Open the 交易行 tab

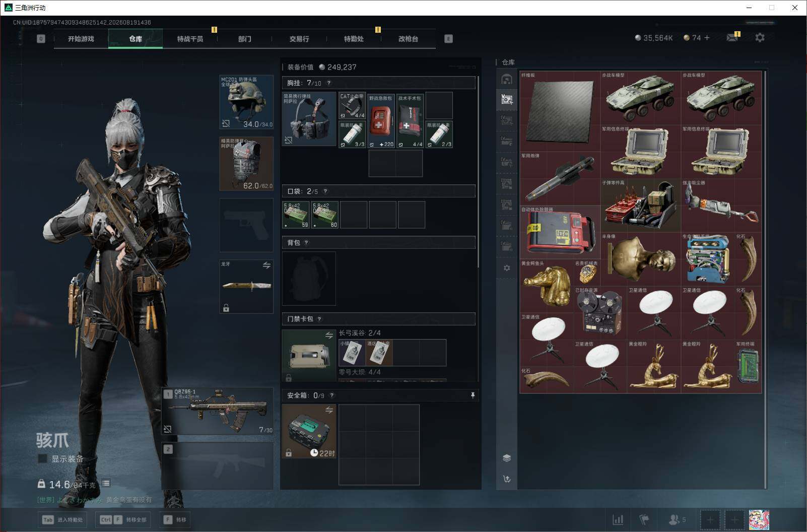pyautogui.click(x=299, y=39)
